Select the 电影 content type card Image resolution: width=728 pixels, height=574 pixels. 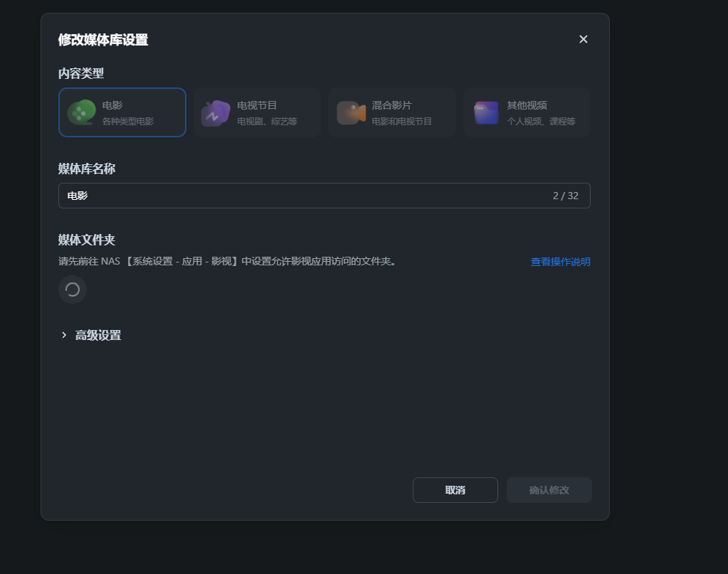(x=122, y=112)
